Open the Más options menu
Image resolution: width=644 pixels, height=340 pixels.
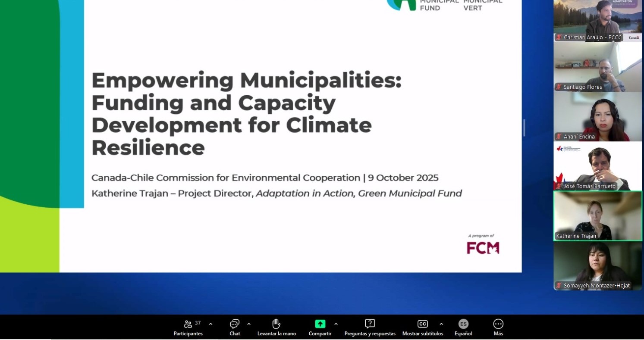click(498, 324)
